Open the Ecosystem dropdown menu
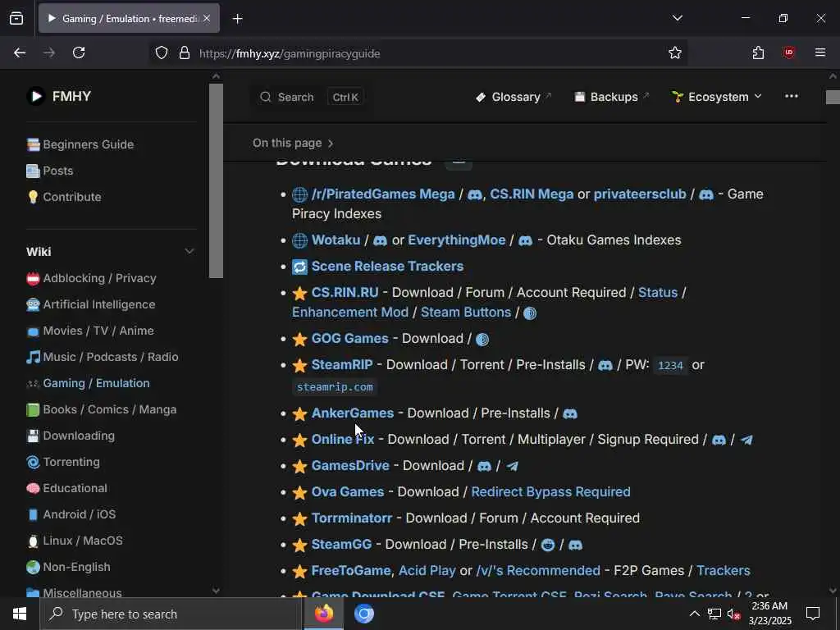The height and width of the screenshot is (630, 840). 716,97
